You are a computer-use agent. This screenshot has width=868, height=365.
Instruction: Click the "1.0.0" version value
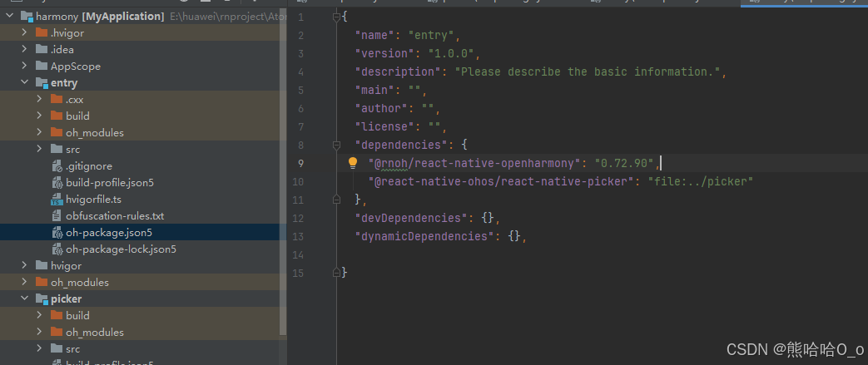[450, 54]
